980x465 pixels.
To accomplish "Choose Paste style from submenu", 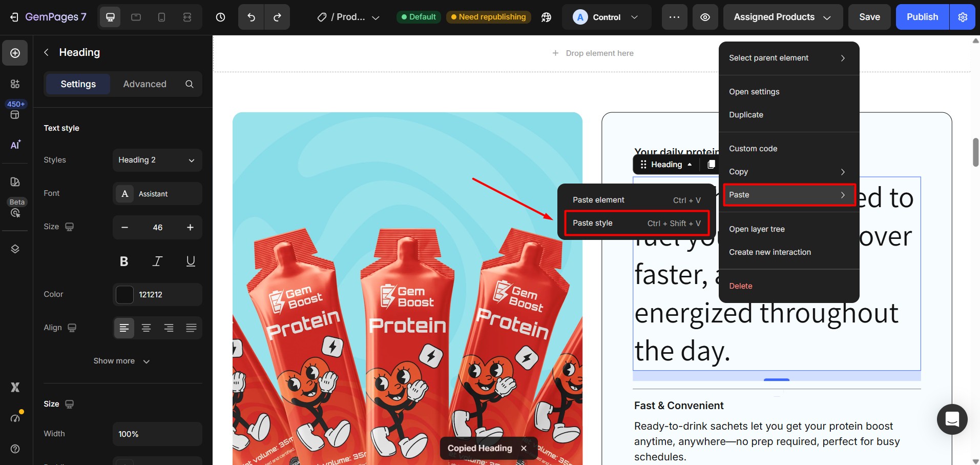I will click(x=636, y=224).
